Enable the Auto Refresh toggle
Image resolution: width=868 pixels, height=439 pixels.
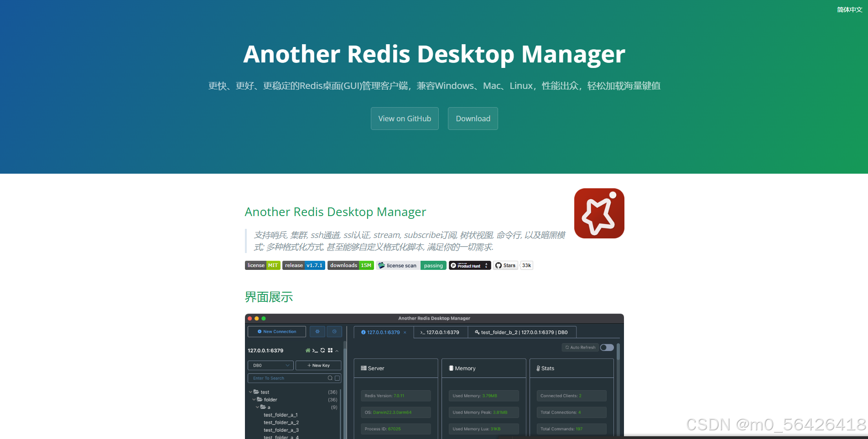[607, 347]
